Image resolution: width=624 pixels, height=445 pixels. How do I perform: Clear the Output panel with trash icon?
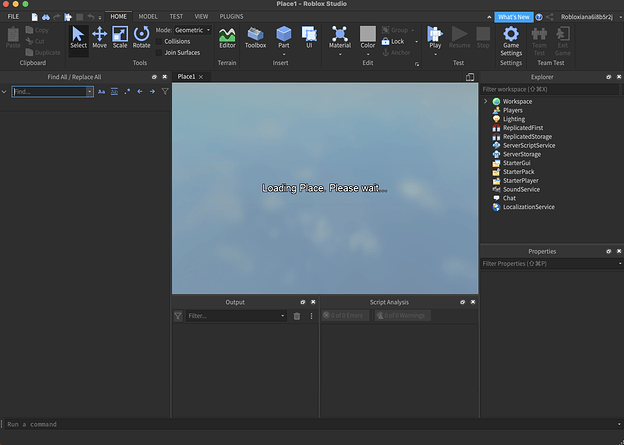click(297, 316)
